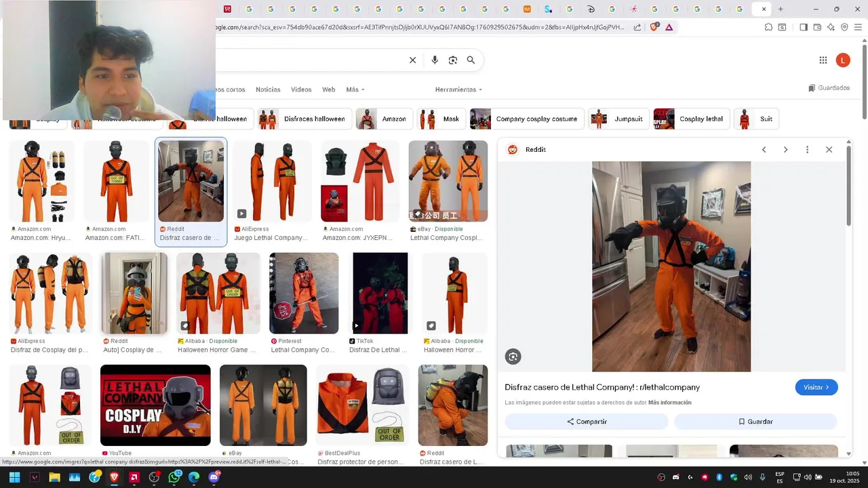The width and height of the screenshot is (868, 488).
Task: Search inside image with Lens button
Action: pyautogui.click(x=513, y=357)
